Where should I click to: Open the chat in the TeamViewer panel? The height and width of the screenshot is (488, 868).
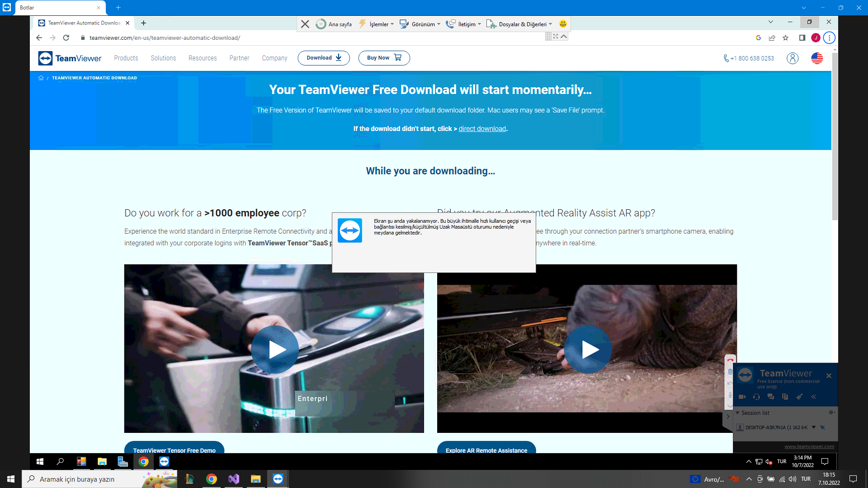coord(771,397)
